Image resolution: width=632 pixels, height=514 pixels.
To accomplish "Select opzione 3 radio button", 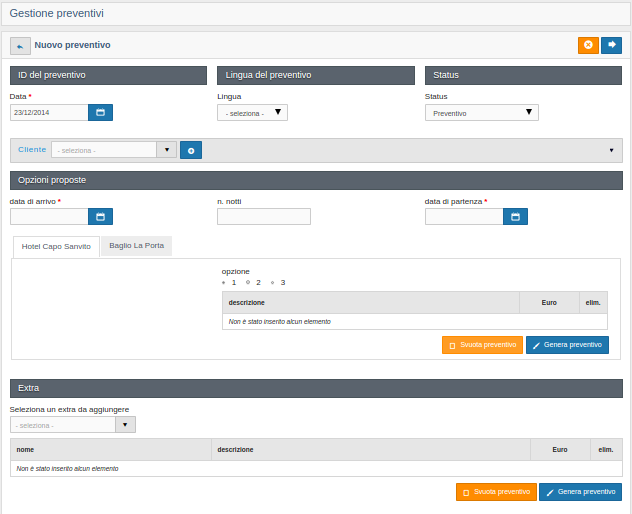I will coord(273,283).
